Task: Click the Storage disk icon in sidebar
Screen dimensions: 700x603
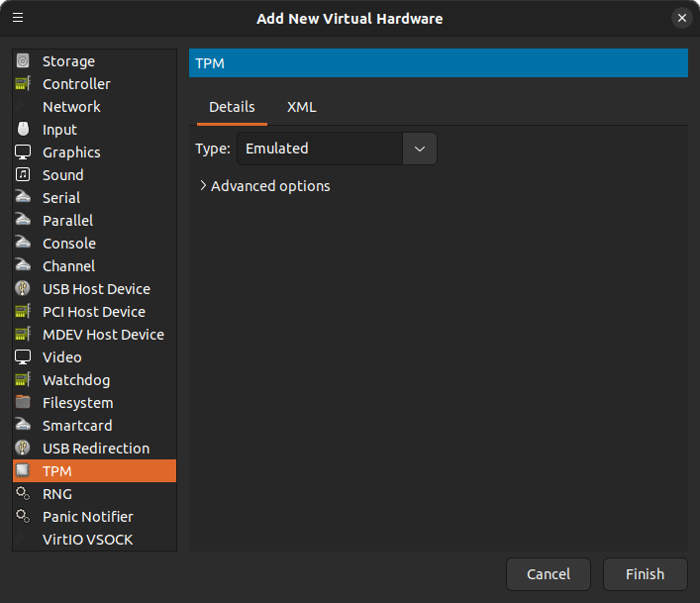Action: [x=23, y=61]
